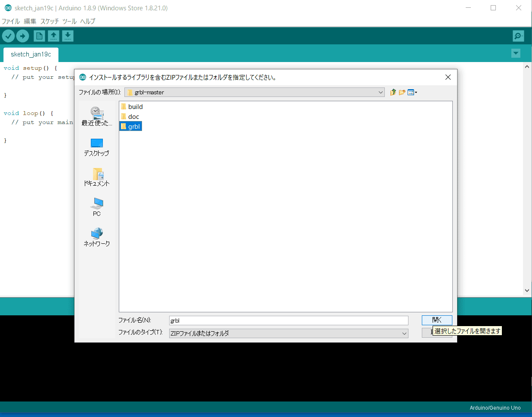This screenshot has height=417, width=532.
Task: Click the Upload arrow button in Arduino toolbar
Action: click(22, 36)
